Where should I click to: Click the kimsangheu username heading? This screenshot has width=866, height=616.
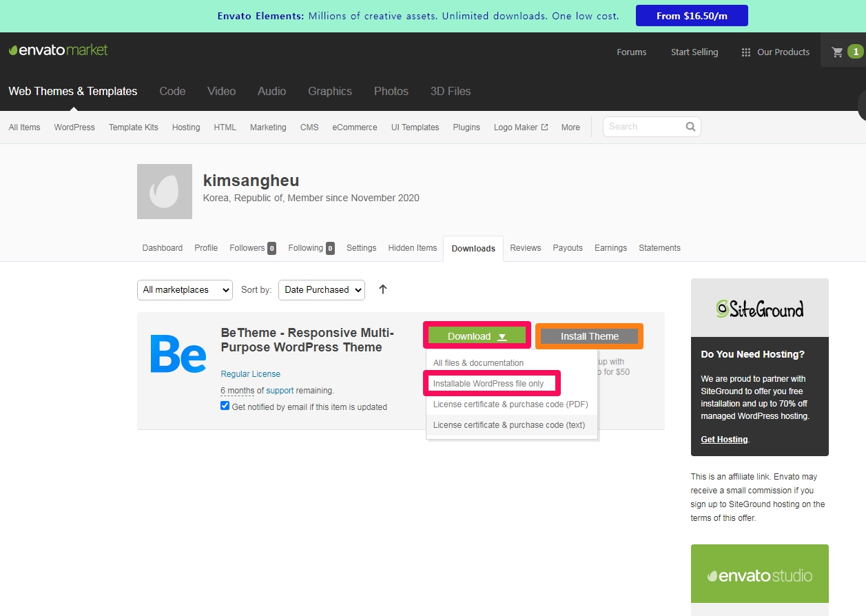pos(251,181)
